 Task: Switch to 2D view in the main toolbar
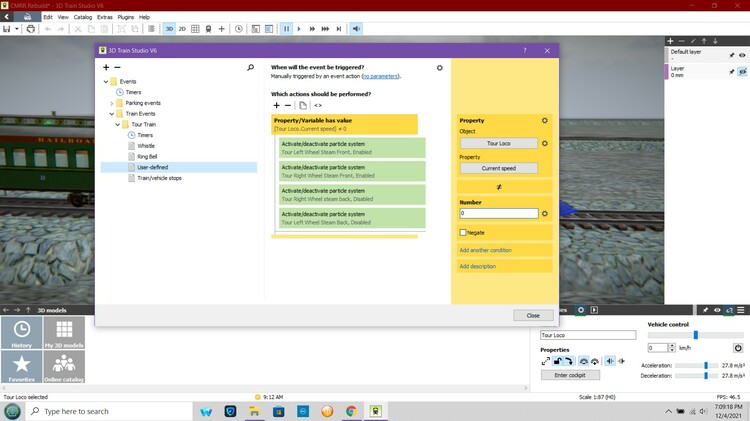coord(181,29)
